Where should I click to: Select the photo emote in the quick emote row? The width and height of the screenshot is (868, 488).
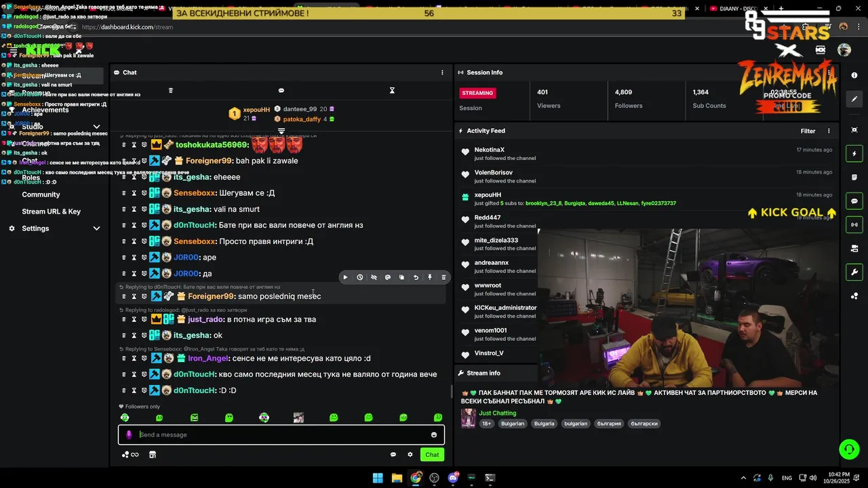298,418
